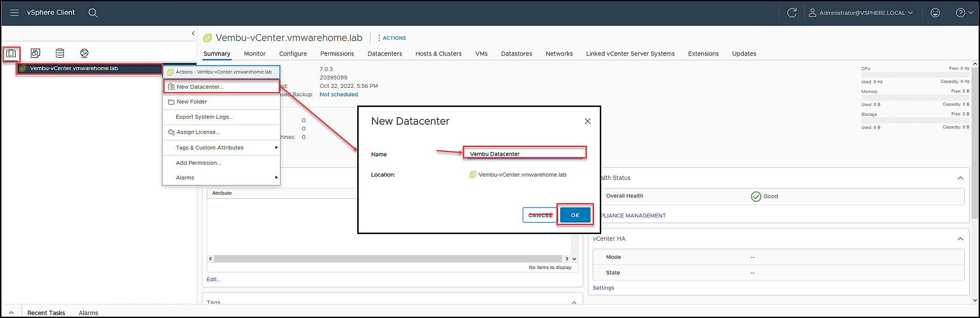Choose New Folder from the context menu

tap(221, 102)
